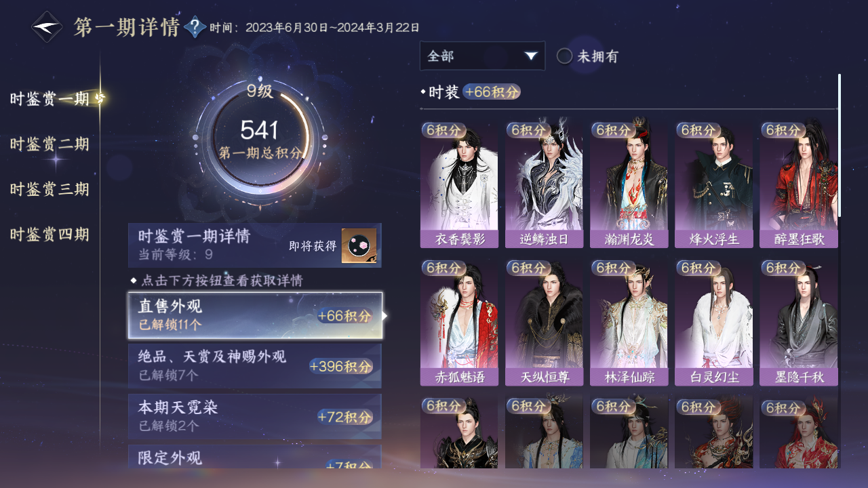Select 时鉴赏一期 in the sidebar
Image resolution: width=868 pixels, height=488 pixels.
50,99
